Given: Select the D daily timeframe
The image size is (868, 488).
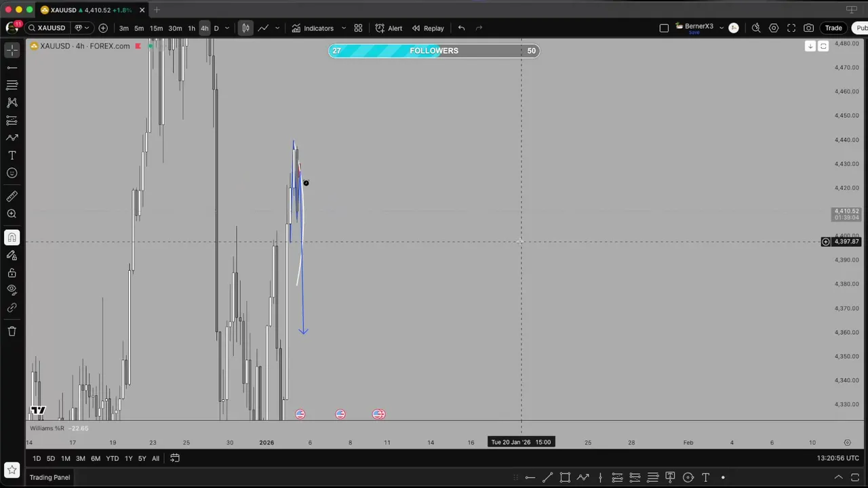Looking at the screenshot, I should (x=216, y=28).
